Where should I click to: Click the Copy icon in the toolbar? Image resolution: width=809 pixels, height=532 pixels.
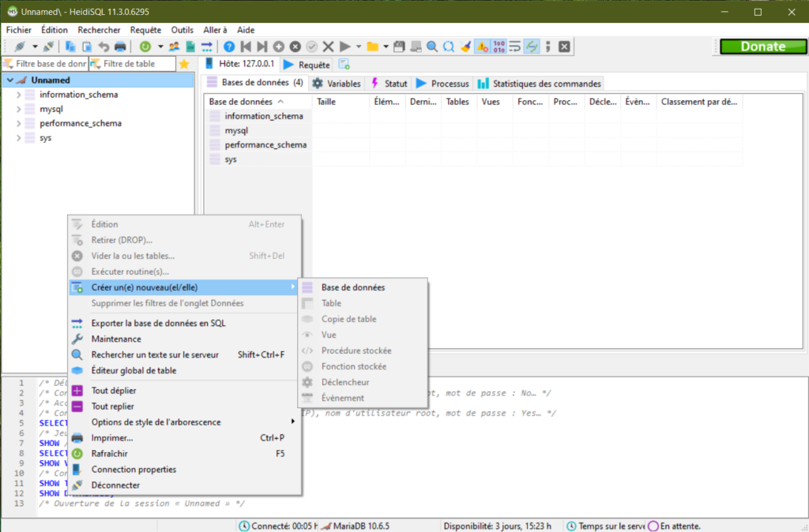70,47
